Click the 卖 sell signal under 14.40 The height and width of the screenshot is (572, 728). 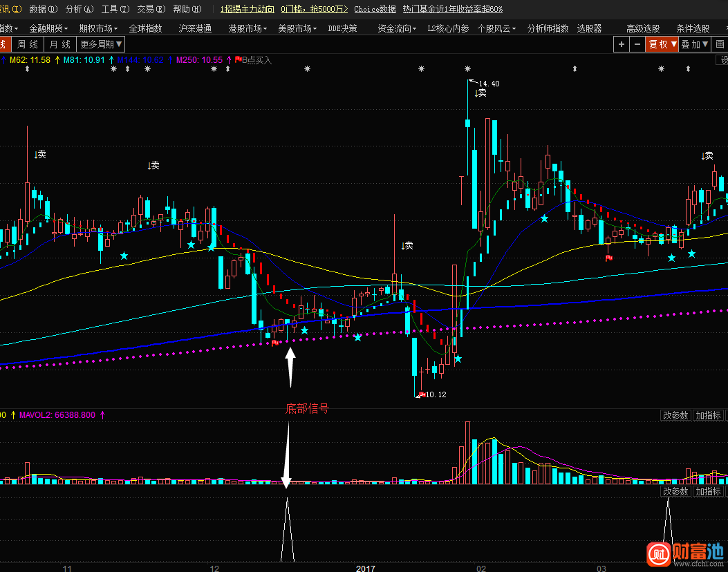coord(480,93)
